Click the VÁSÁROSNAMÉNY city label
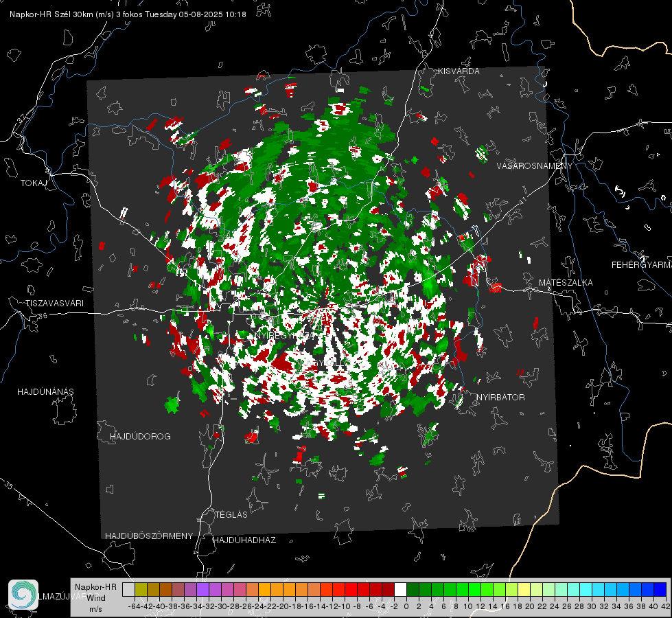 [x=535, y=166]
